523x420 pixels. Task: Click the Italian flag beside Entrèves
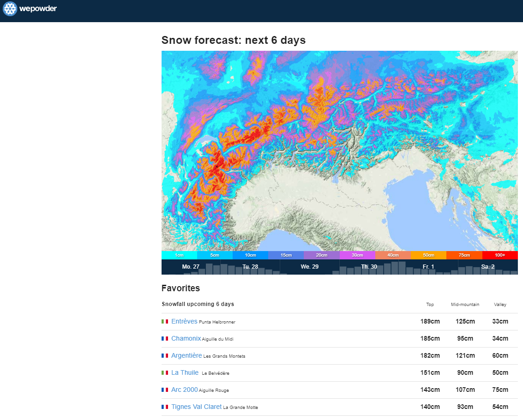click(x=165, y=321)
